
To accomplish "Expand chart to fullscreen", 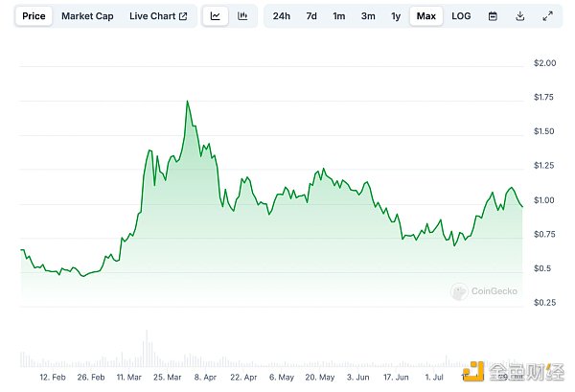I will pyautogui.click(x=547, y=16).
